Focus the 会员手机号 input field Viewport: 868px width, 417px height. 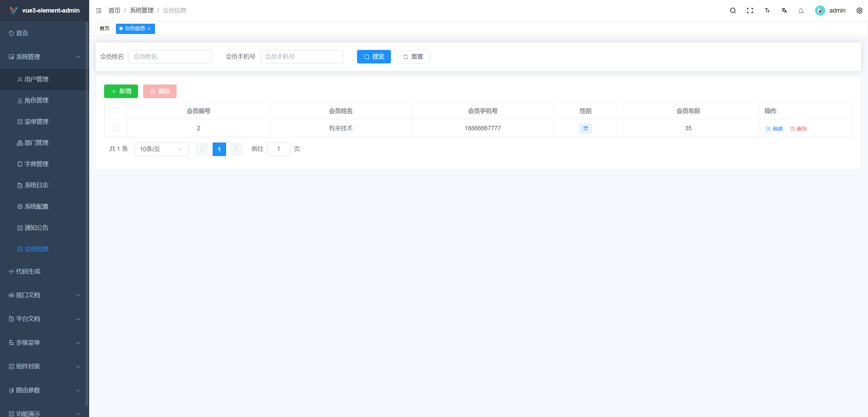click(x=302, y=57)
